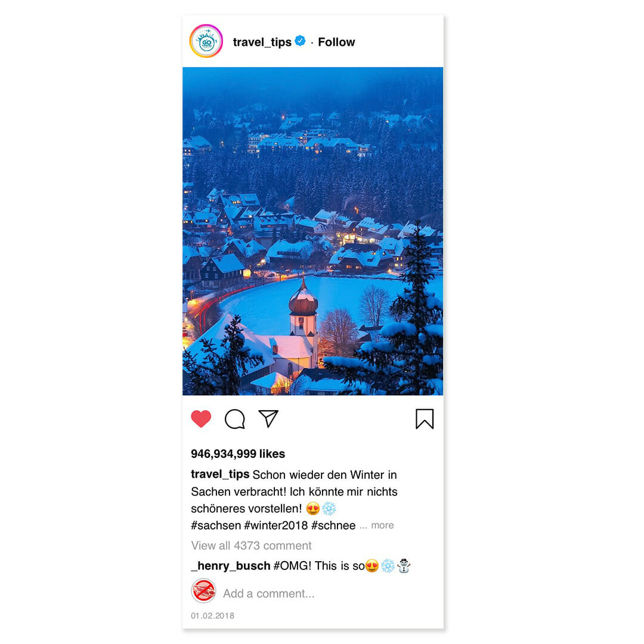Save post using bookmark icon
The height and width of the screenshot is (644, 644).
coord(425,419)
